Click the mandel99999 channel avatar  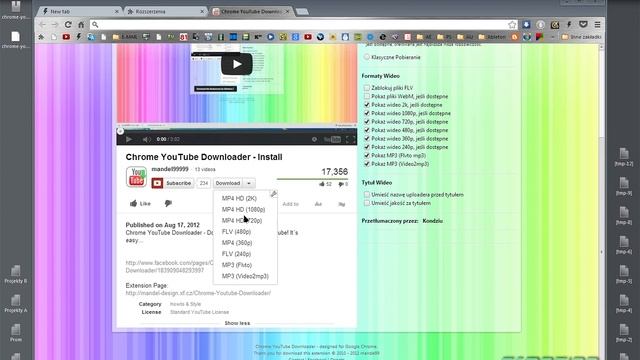pos(136,177)
